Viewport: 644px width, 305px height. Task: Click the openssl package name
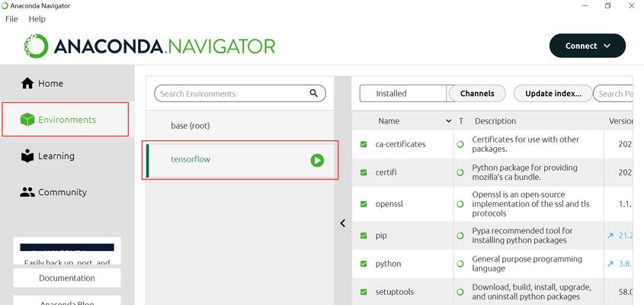389,204
